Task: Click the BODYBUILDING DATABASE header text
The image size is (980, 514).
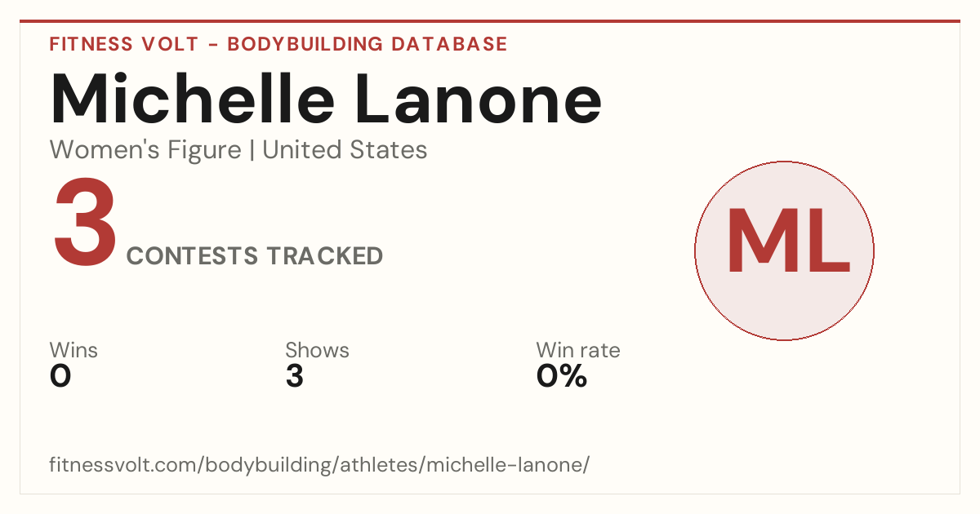Action: click(x=367, y=44)
